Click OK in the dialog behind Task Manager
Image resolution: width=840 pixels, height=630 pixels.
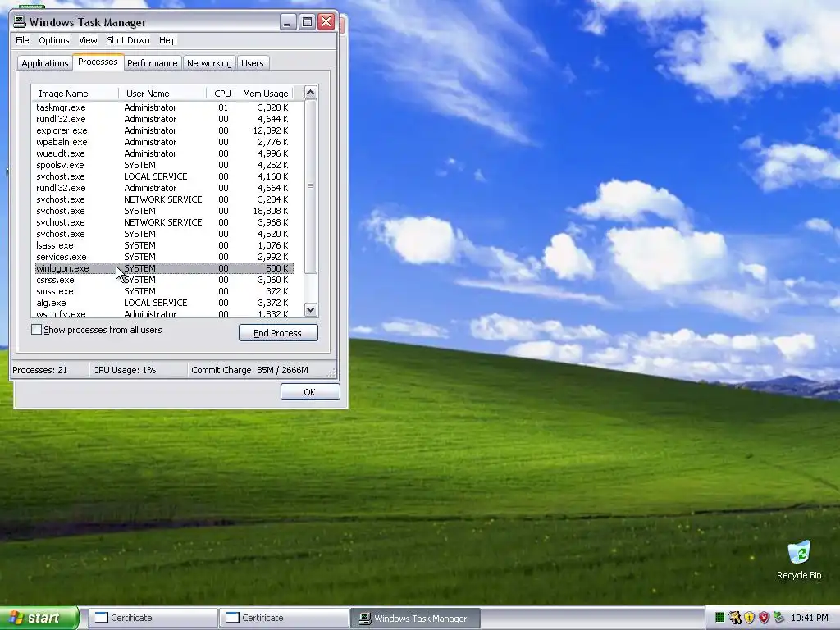coord(310,392)
